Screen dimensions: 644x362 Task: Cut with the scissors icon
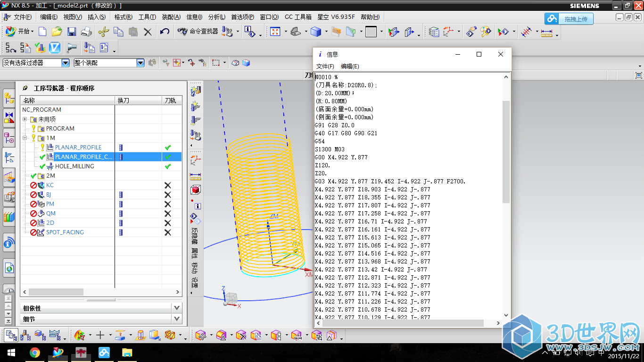[104, 32]
